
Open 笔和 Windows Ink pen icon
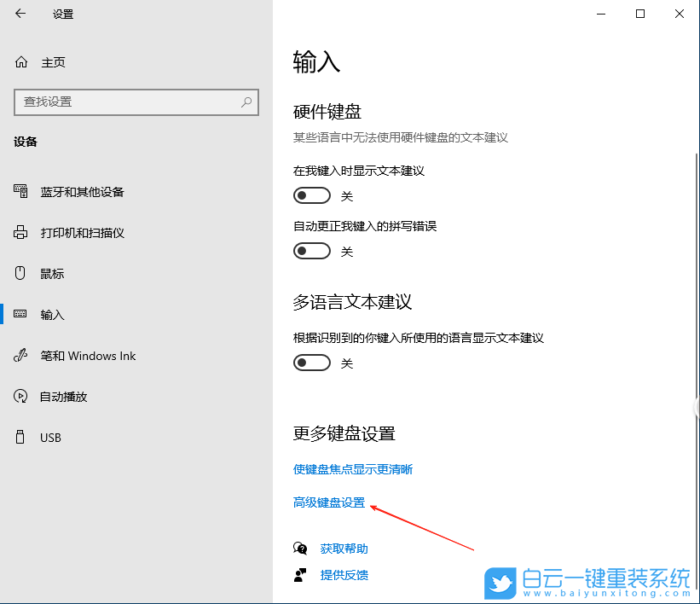coord(19,355)
